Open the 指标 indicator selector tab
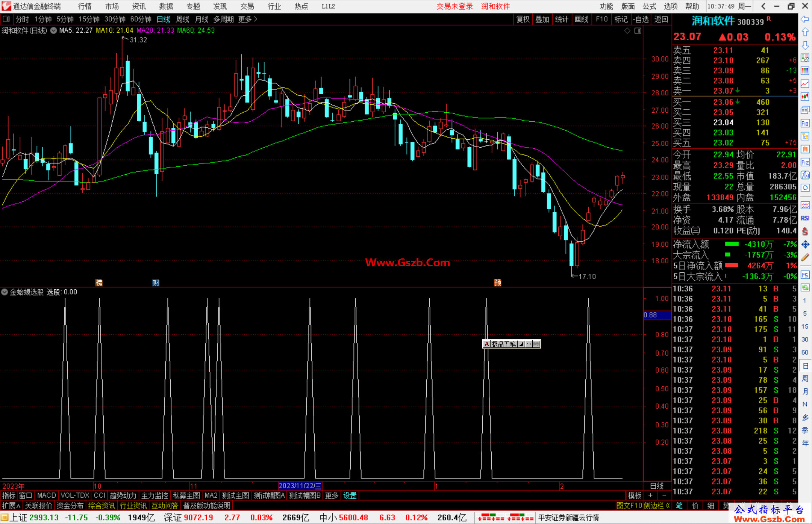Viewport: 812px width, 524px height. pyautogui.click(x=9, y=495)
